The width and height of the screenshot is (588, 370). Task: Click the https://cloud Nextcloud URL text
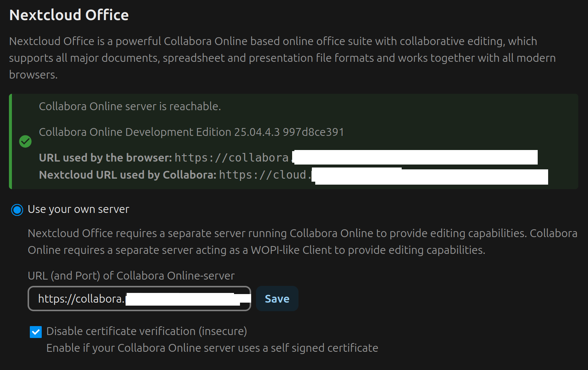[x=264, y=175]
